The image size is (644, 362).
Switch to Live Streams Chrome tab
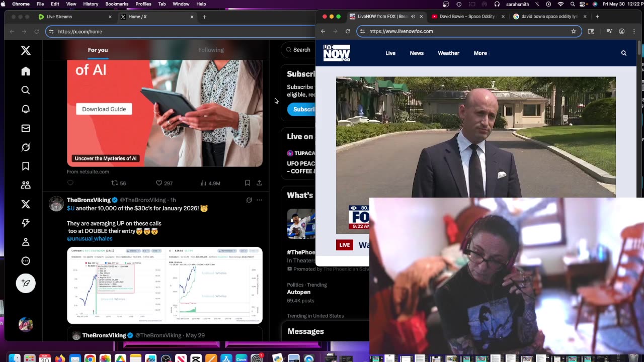[x=74, y=17]
